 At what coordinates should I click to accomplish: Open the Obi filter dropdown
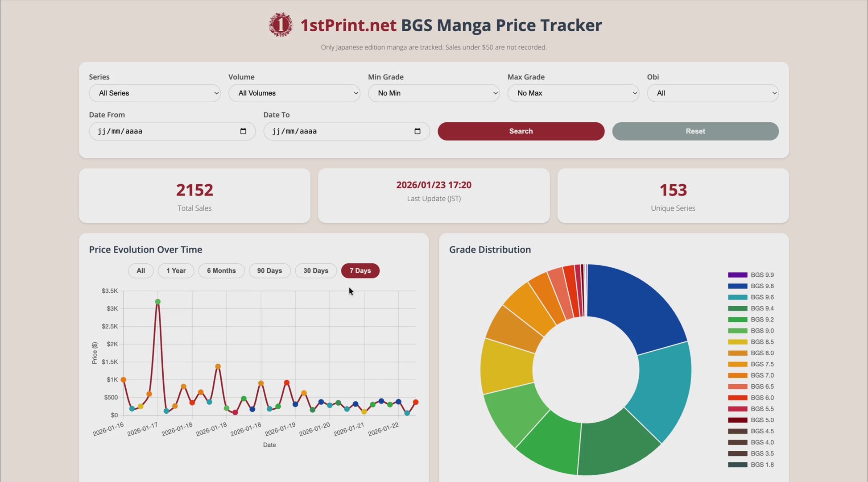[x=712, y=93]
